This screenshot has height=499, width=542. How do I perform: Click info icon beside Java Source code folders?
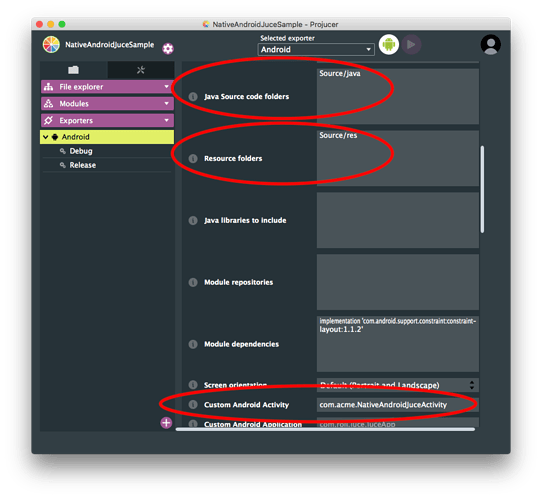point(193,96)
